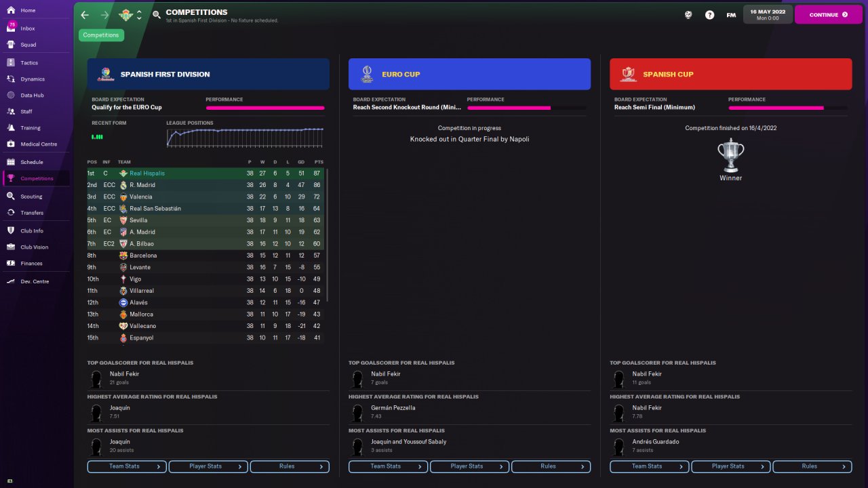This screenshot has width=868, height=488.
Task: Click the Euro Cup performance bar
Action: click(526, 108)
